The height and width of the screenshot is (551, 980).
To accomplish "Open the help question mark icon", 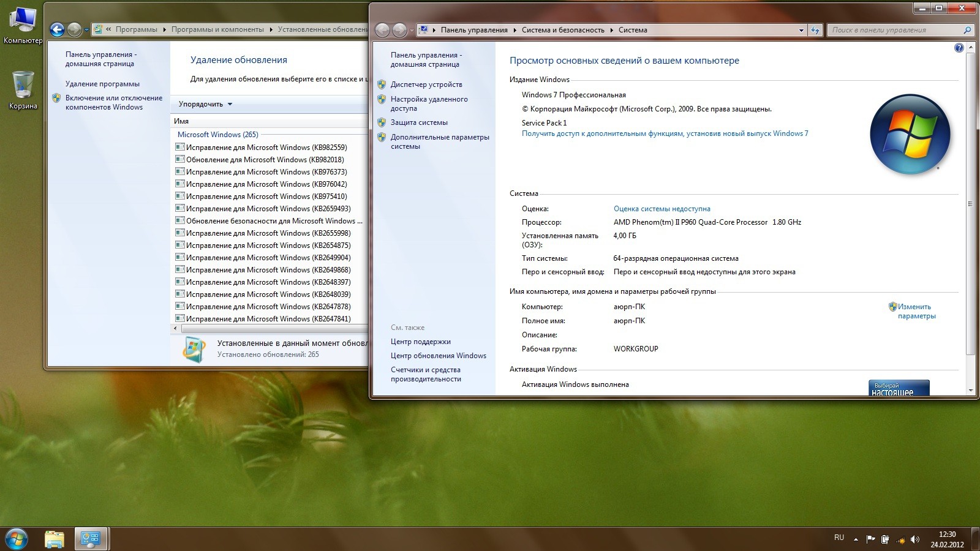I will click(959, 48).
